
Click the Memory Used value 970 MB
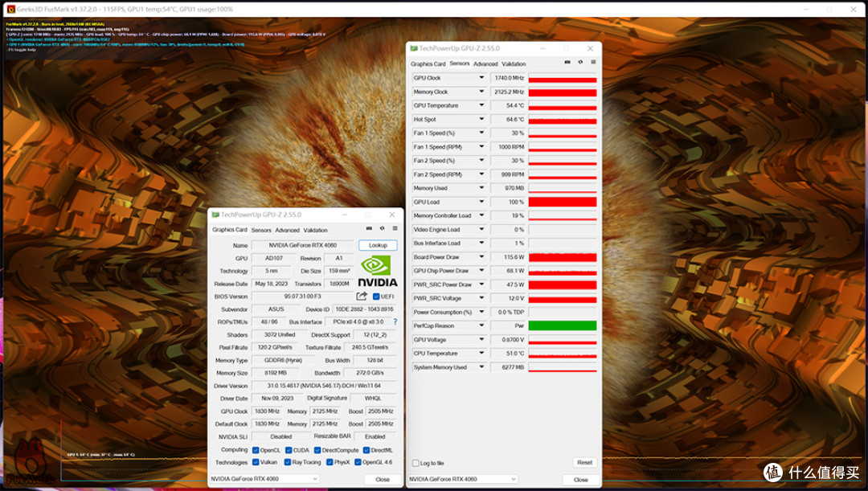pos(508,188)
